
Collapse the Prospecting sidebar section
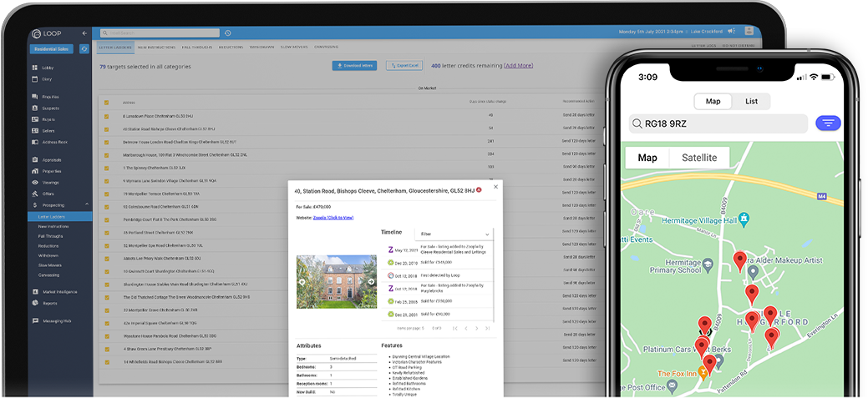click(85, 204)
